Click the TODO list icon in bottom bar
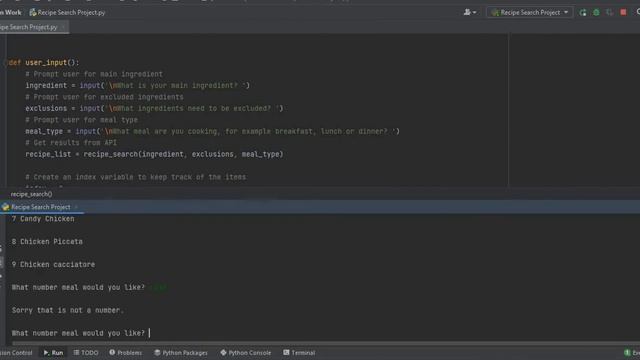 tap(76, 352)
